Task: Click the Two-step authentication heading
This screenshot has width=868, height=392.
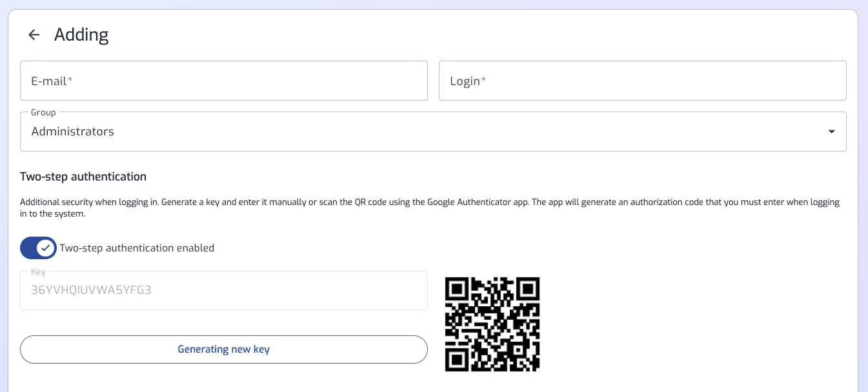Action: (83, 177)
